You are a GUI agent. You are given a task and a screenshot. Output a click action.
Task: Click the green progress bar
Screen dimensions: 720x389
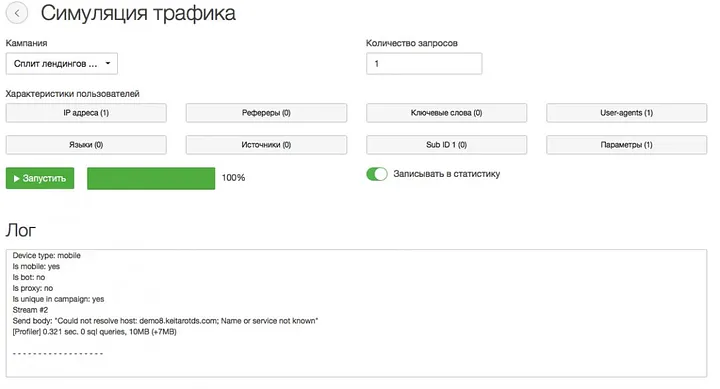pos(151,178)
